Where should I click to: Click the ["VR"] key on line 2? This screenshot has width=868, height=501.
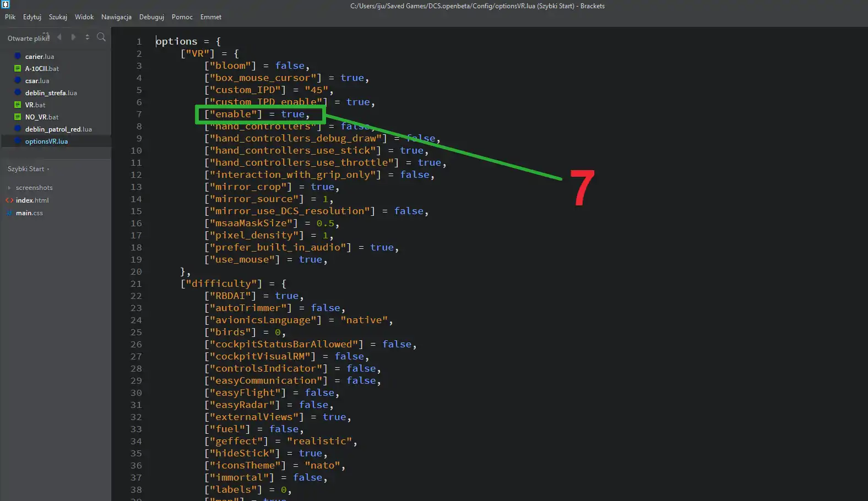[197, 53]
